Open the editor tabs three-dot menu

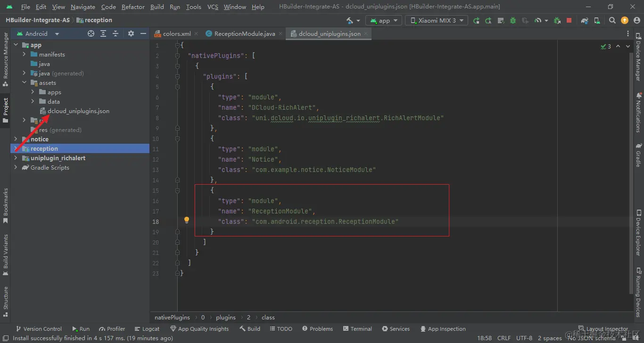(x=628, y=33)
